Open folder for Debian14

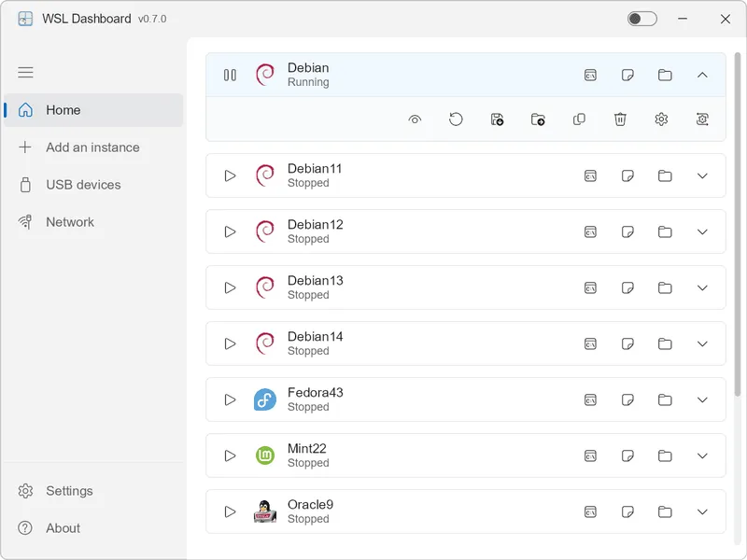click(665, 343)
